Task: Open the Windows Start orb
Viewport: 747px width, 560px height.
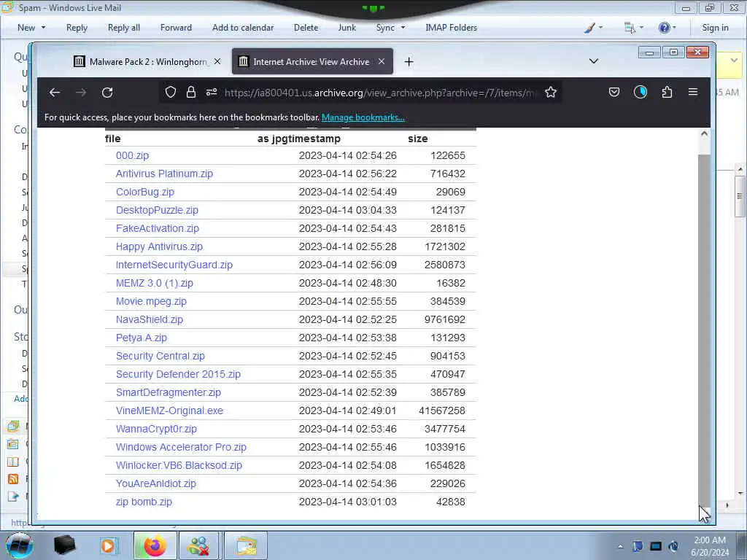Action: (x=19, y=545)
